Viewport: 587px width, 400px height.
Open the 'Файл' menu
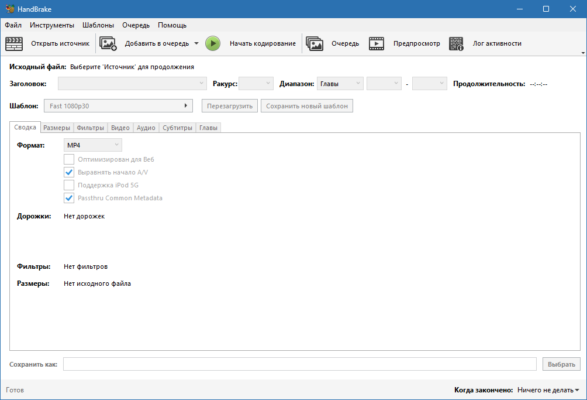(x=13, y=25)
